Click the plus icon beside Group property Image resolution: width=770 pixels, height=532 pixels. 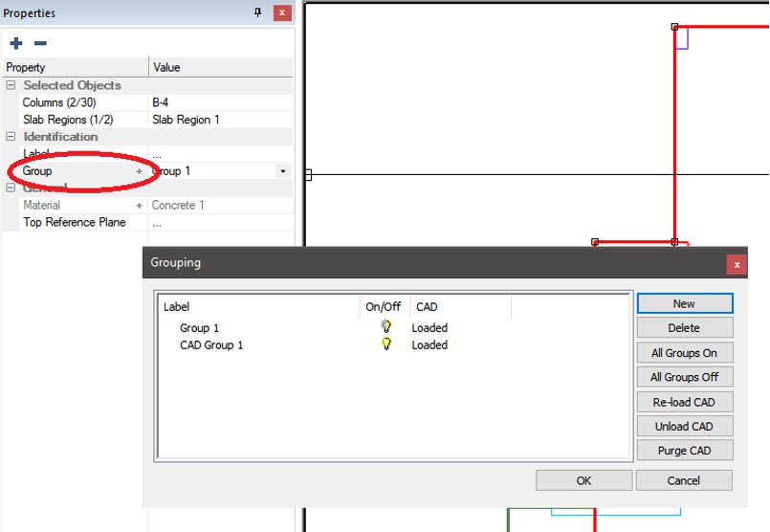tap(139, 171)
